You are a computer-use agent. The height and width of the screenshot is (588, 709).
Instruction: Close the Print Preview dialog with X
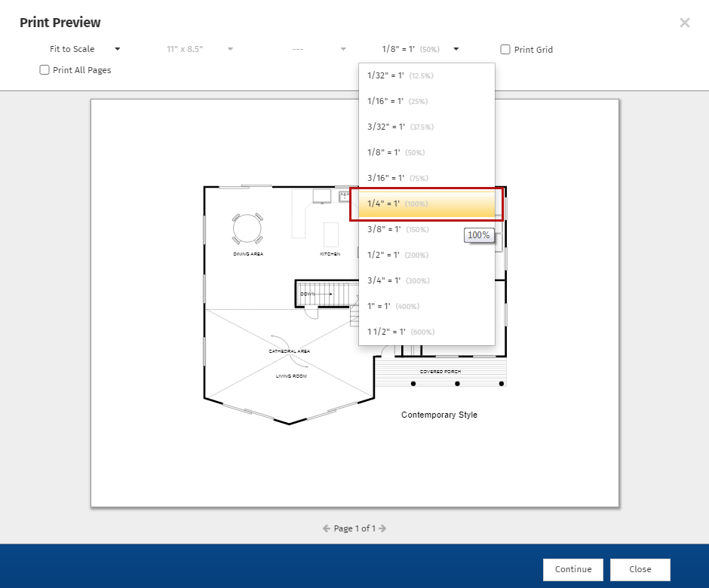click(684, 23)
